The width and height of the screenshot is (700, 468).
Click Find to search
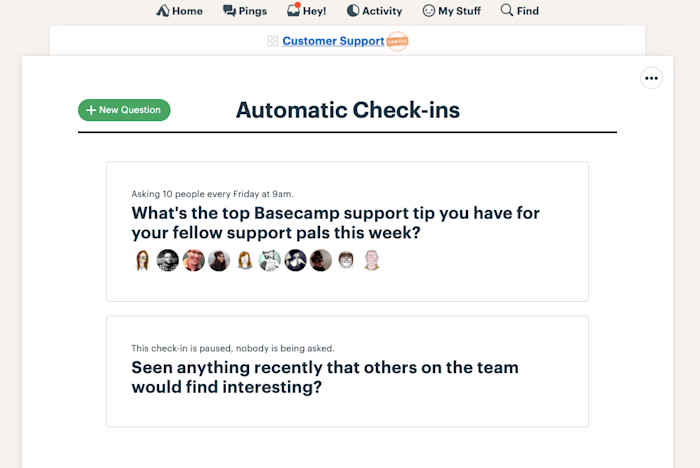click(x=519, y=10)
